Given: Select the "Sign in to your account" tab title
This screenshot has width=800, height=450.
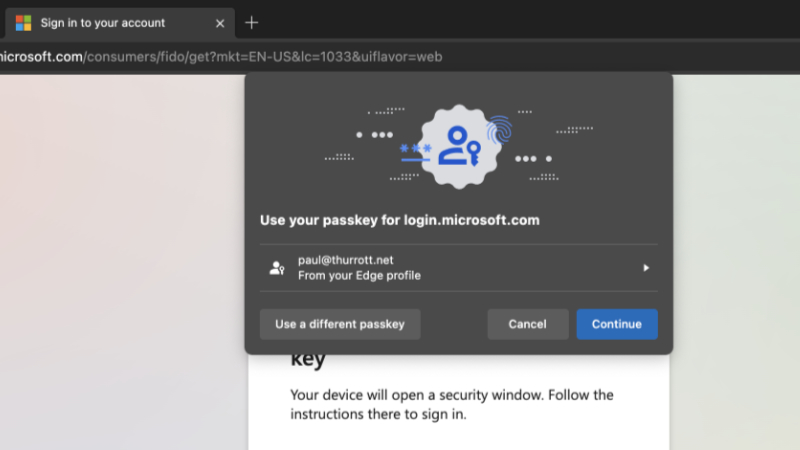Looking at the screenshot, I should [103, 23].
